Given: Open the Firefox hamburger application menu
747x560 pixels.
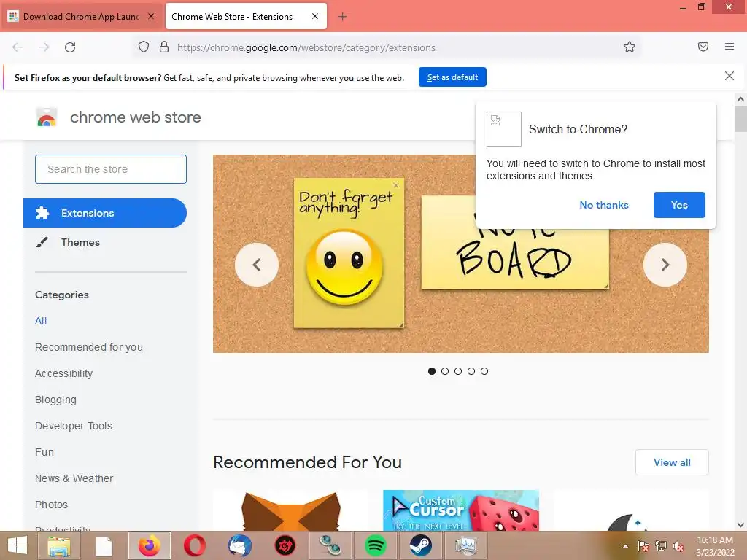Looking at the screenshot, I should 729,47.
